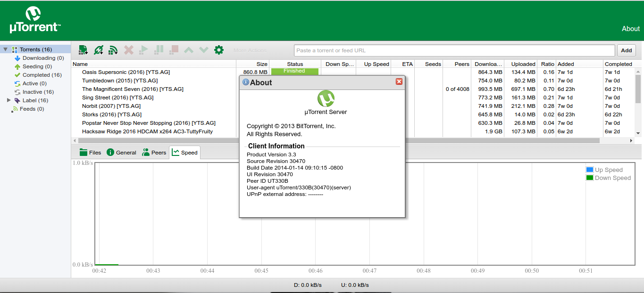Click the Add Torrent from URL icon

98,50
